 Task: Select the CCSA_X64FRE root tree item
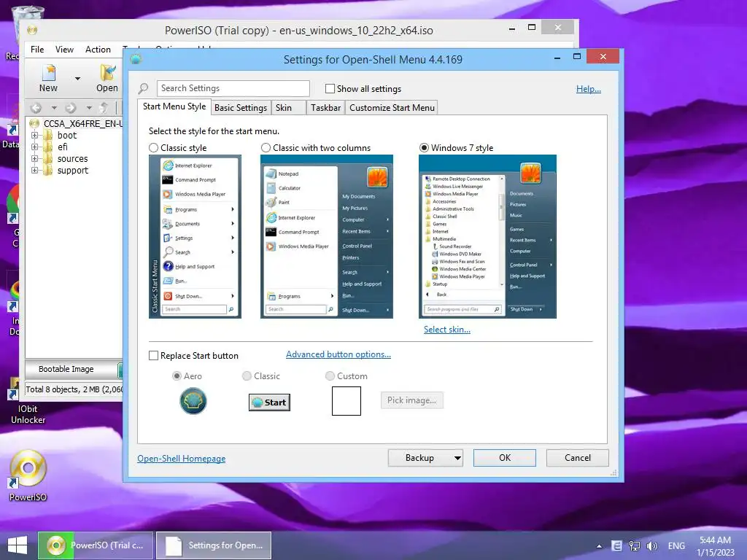tap(82, 123)
